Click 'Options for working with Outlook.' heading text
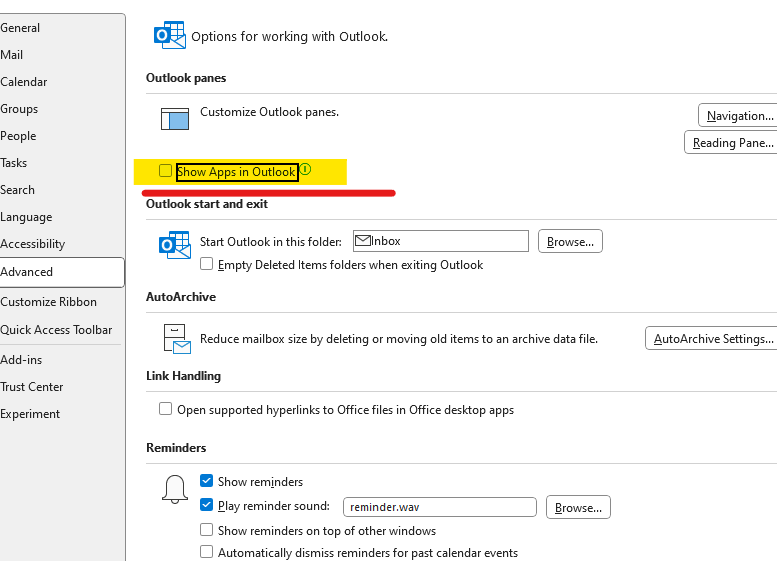The image size is (777, 561). [x=289, y=37]
